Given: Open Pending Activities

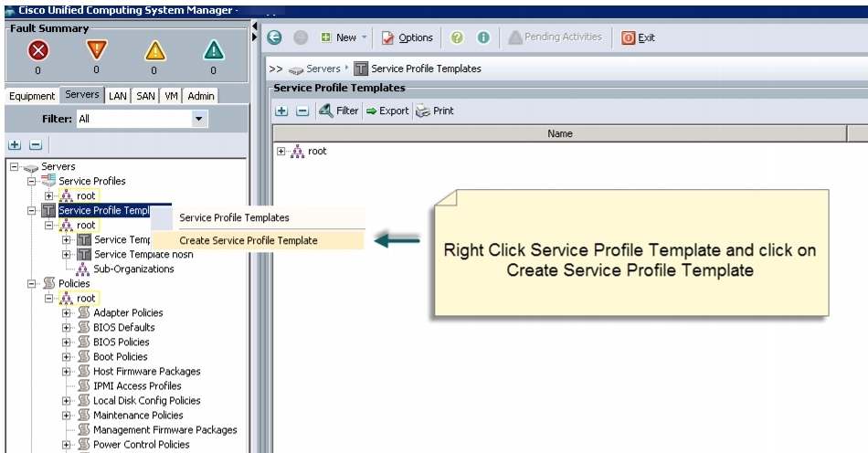Looking at the screenshot, I should tap(556, 37).
